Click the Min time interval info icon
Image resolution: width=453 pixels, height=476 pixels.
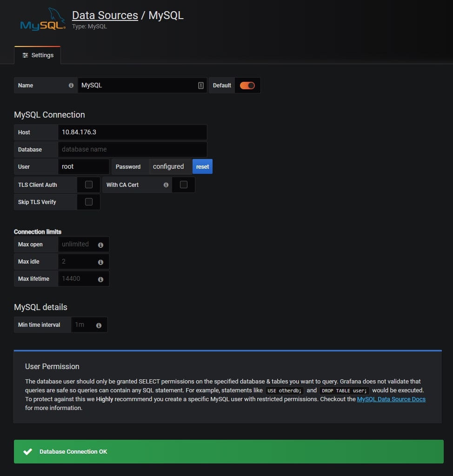99,325
